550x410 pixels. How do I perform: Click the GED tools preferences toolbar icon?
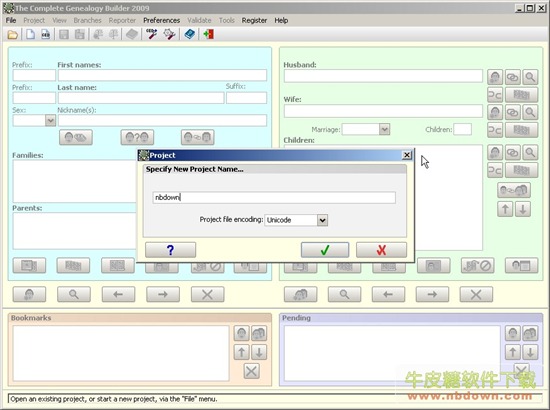(x=152, y=34)
